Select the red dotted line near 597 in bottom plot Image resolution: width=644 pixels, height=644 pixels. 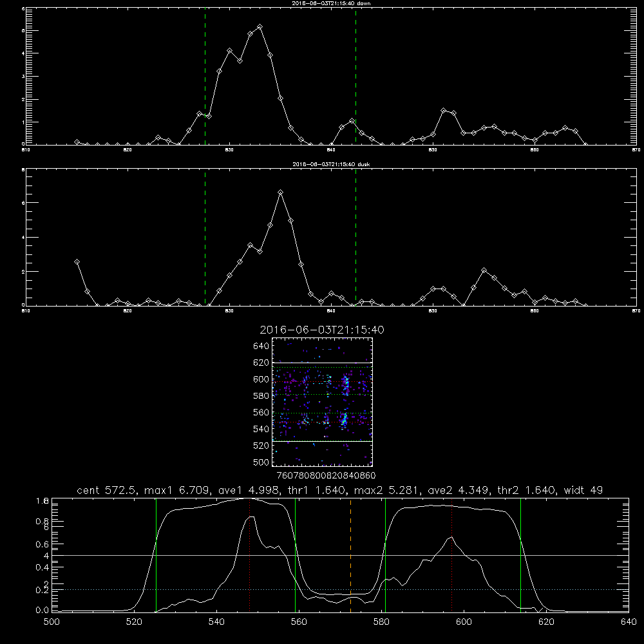452,555
